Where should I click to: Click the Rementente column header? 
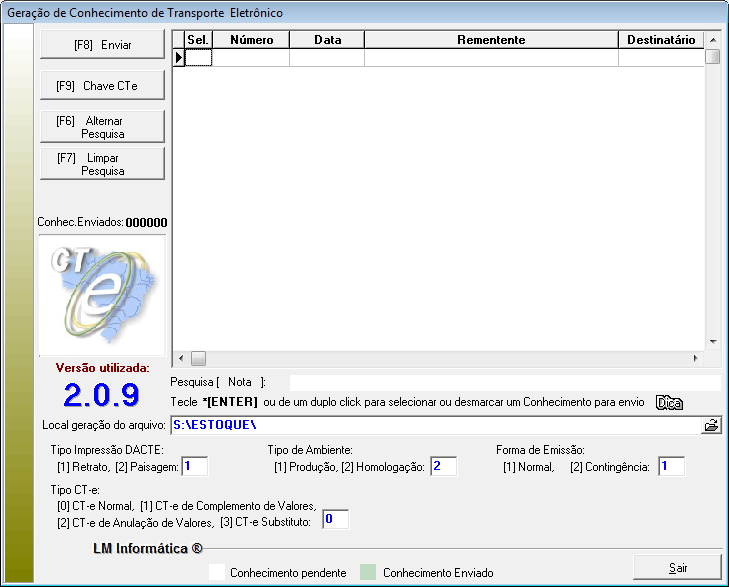pyautogui.click(x=490, y=40)
